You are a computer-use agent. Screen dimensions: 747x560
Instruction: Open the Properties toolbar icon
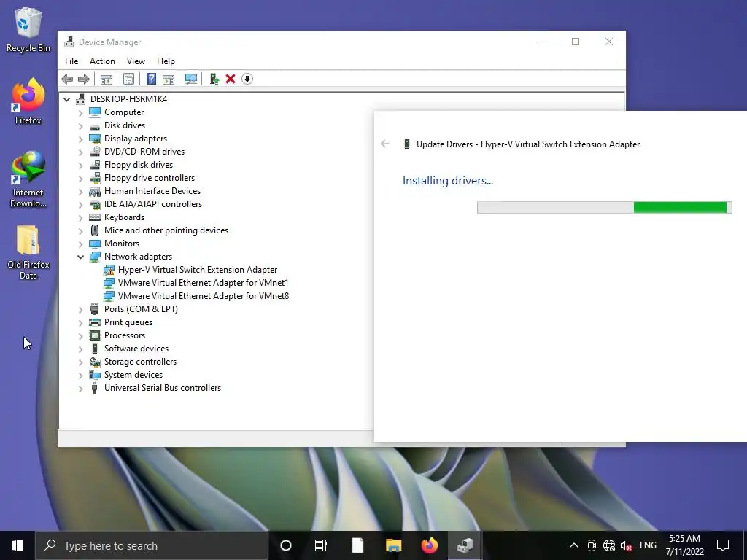click(x=128, y=79)
